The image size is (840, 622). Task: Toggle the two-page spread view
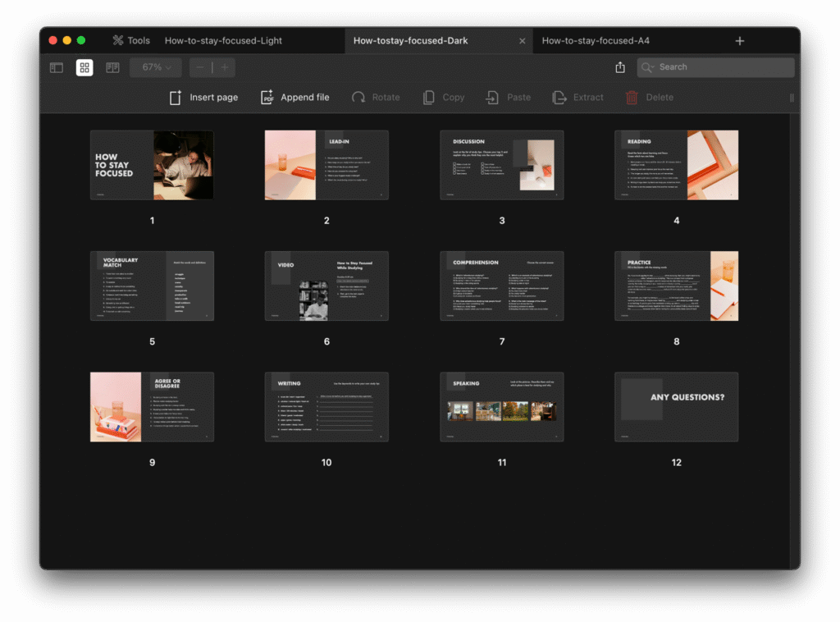coord(112,67)
